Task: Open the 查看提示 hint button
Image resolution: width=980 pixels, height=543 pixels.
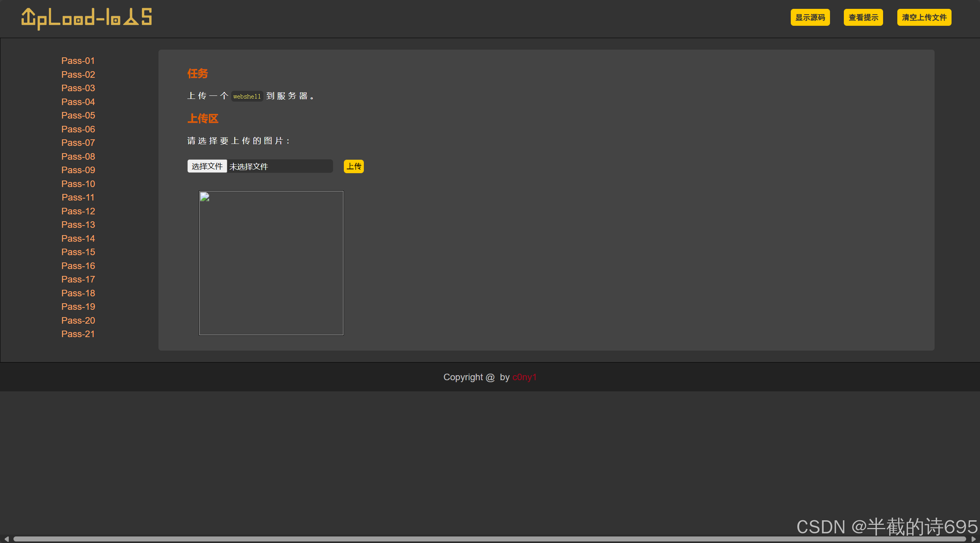Action: tap(863, 17)
